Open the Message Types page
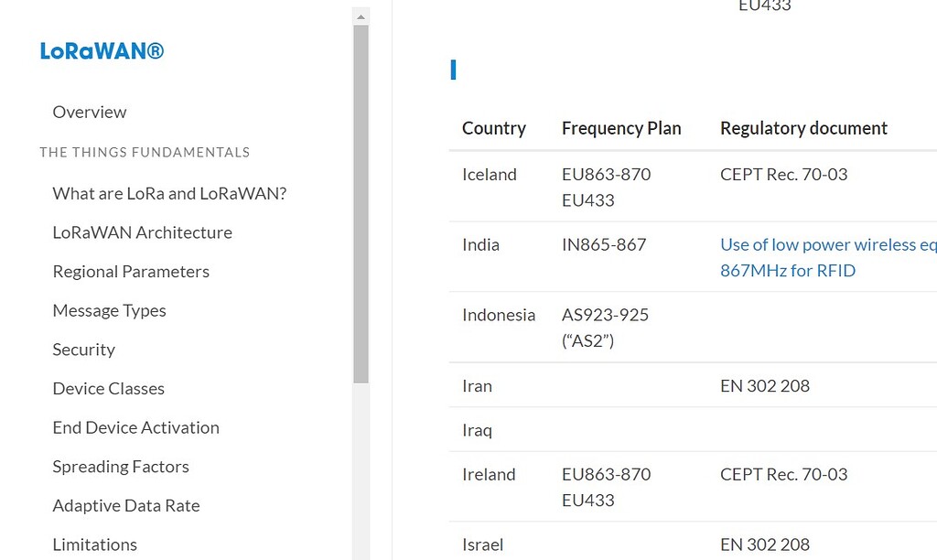The width and height of the screenshot is (937, 560). click(109, 310)
